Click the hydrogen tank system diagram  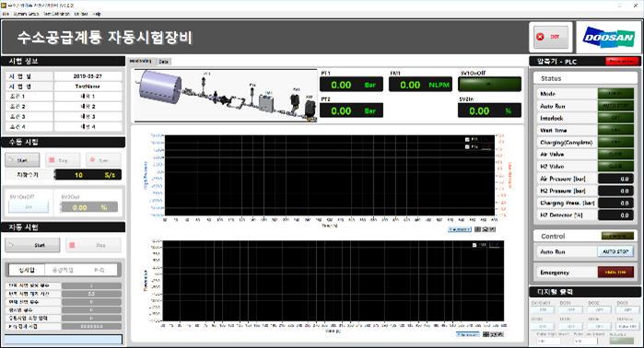pyautogui.click(x=226, y=96)
